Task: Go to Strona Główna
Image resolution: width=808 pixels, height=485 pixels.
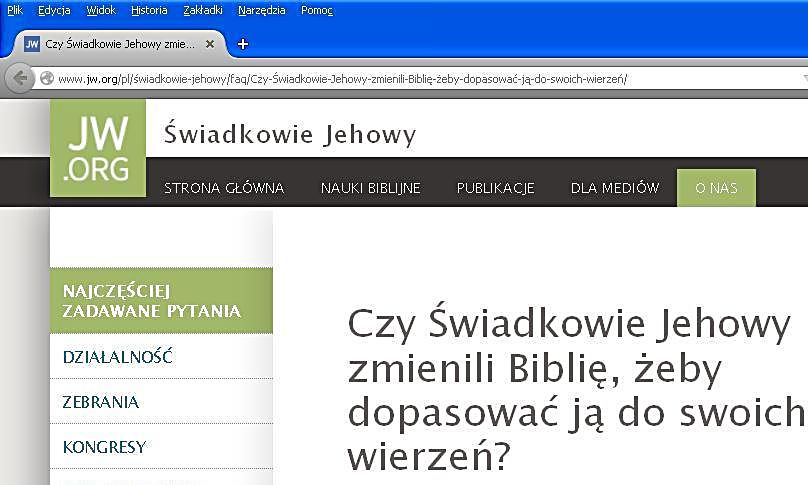Action: pyautogui.click(x=224, y=188)
